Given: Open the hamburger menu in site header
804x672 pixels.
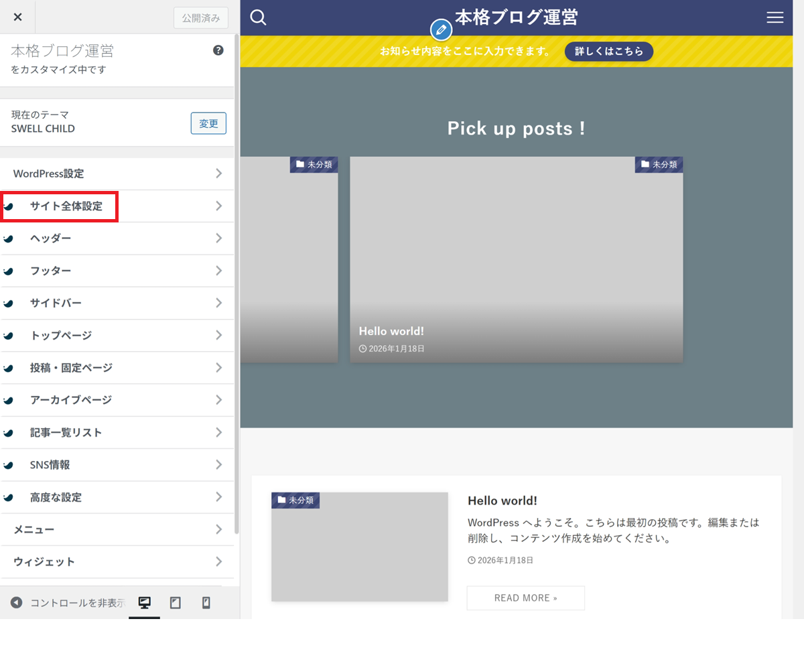Looking at the screenshot, I should (x=775, y=18).
